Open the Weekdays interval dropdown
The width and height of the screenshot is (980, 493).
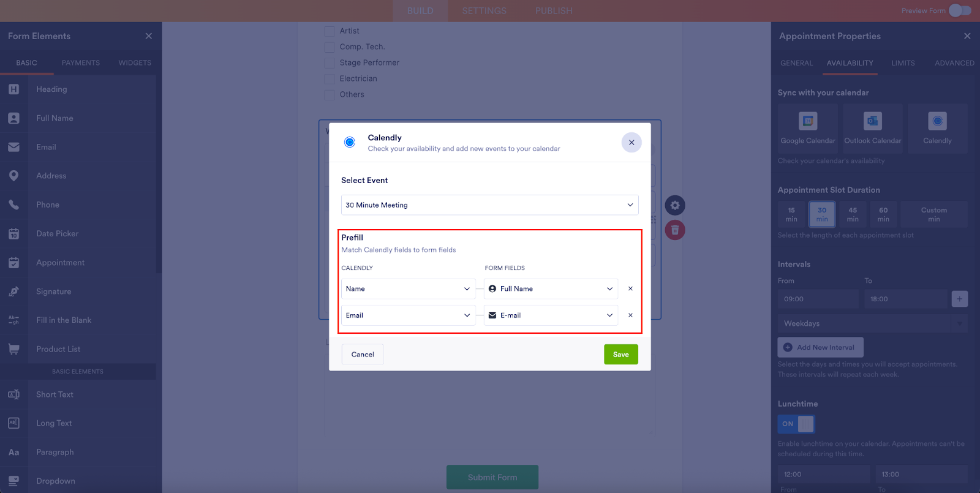(873, 323)
